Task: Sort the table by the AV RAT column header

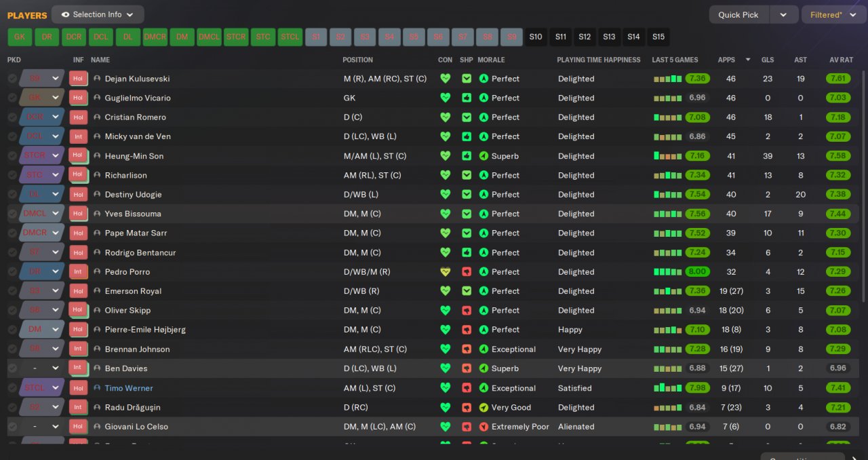Action: [x=841, y=60]
